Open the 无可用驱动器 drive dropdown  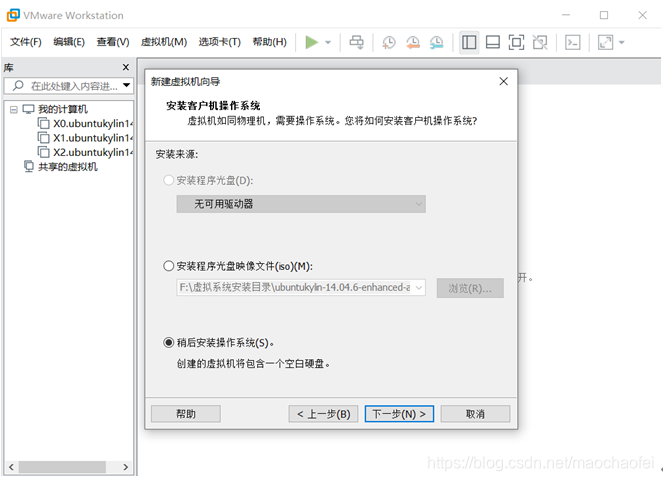301,204
